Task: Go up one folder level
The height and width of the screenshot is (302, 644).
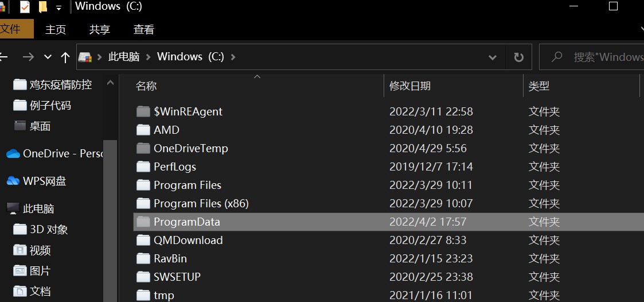Action: [x=65, y=57]
